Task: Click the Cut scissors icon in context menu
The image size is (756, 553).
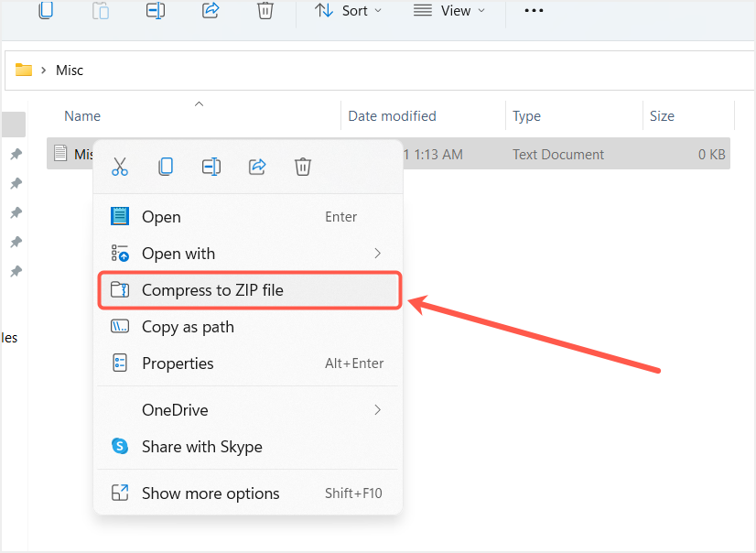Action: point(120,167)
